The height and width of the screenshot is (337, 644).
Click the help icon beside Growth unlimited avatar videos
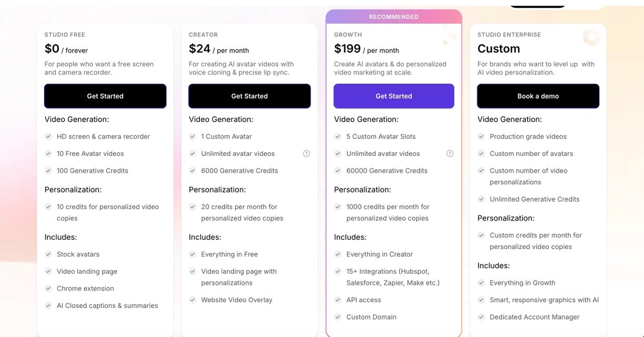(450, 154)
